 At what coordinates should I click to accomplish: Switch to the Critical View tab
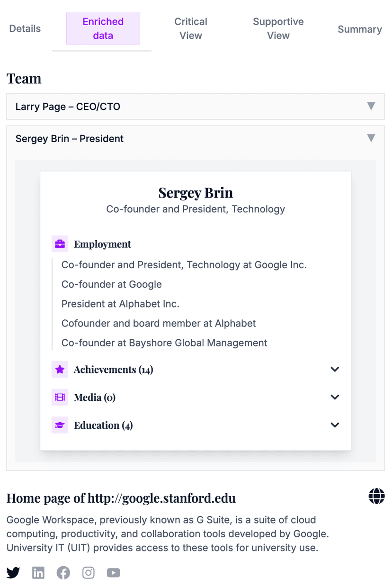(190, 28)
